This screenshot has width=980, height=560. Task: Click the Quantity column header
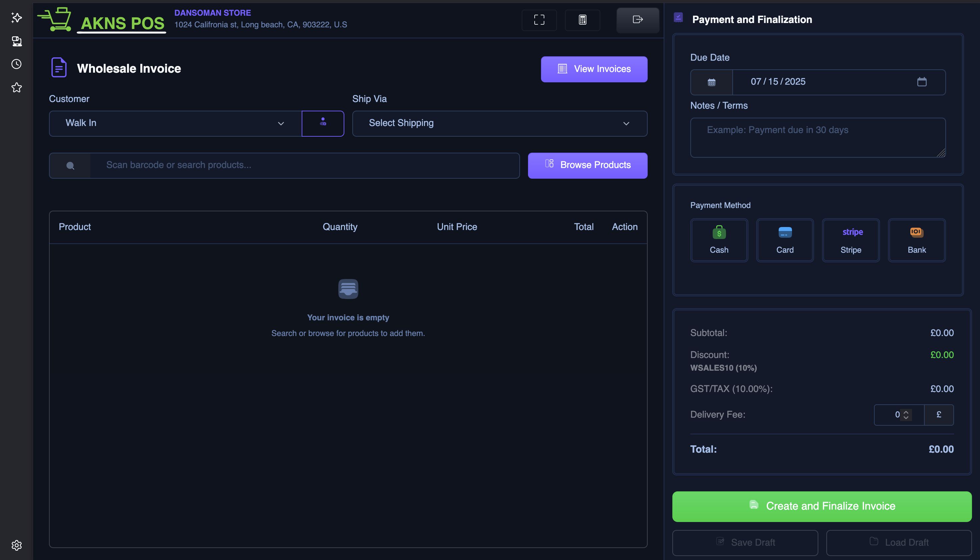coord(340,227)
